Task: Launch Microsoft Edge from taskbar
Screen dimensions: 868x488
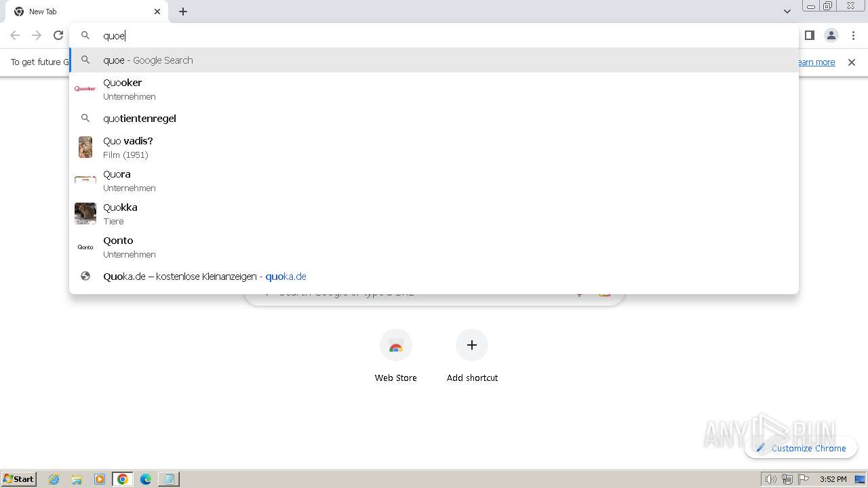Action: click(x=146, y=479)
